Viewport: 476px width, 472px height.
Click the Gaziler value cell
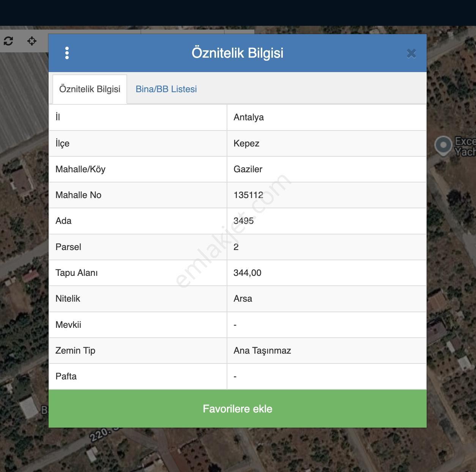coord(326,169)
